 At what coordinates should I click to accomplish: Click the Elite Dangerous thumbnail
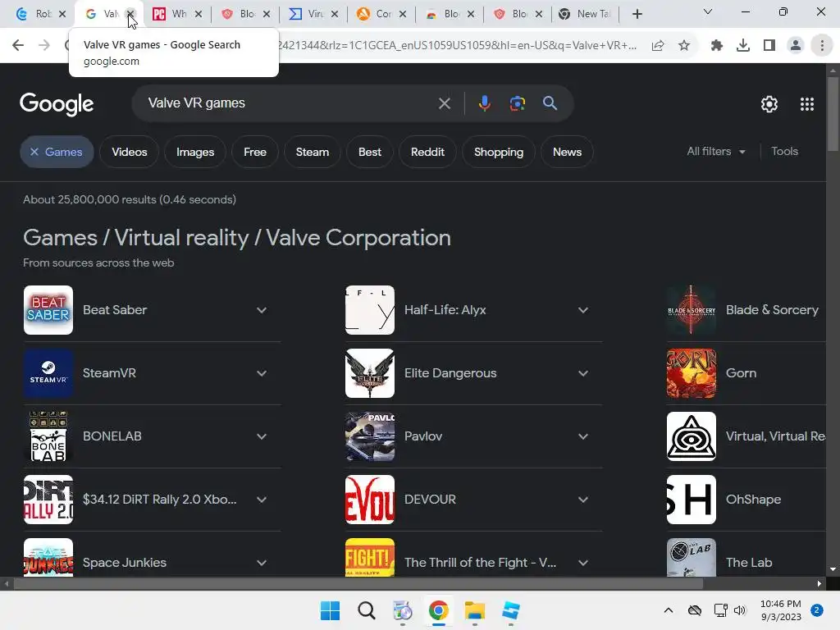[x=370, y=373]
